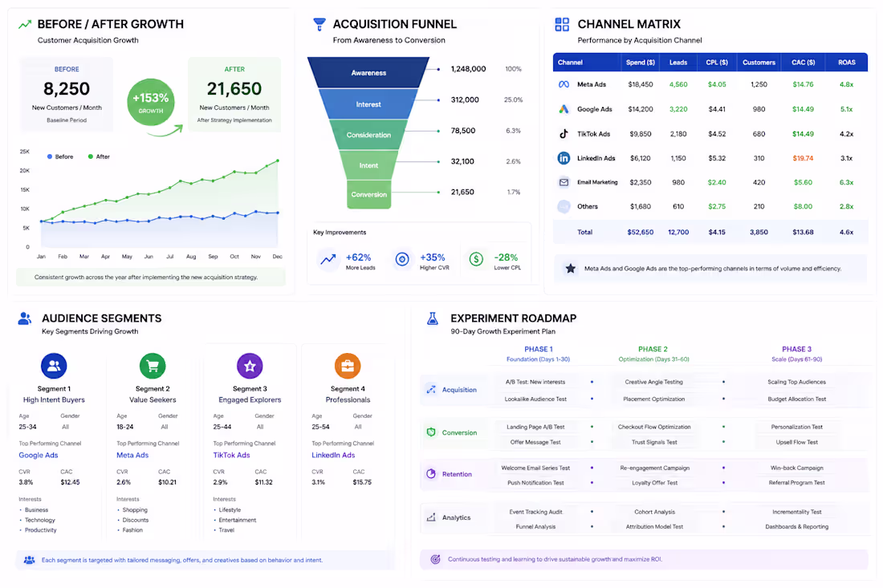Click the Conversion funnel stage

(x=369, y=195)
